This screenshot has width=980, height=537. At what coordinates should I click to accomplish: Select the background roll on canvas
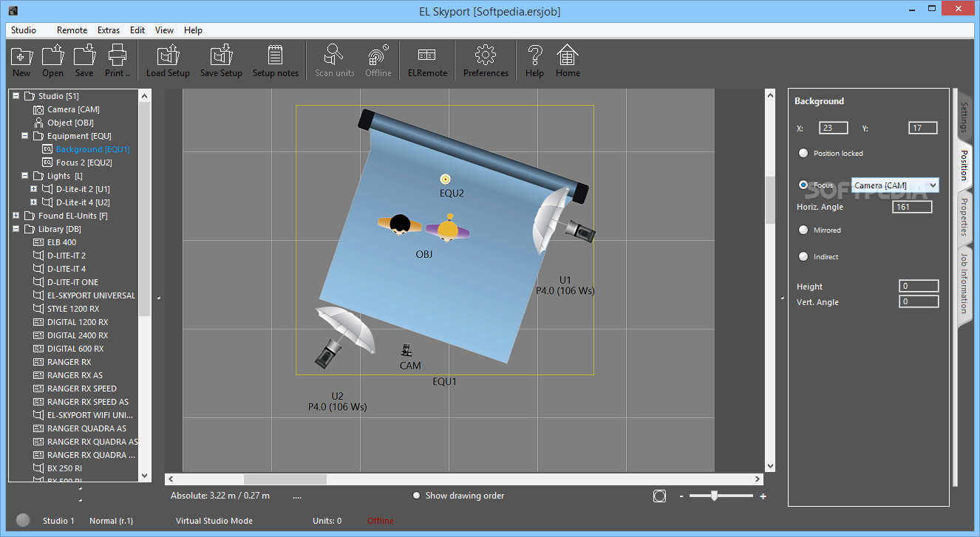pos(473,156)
